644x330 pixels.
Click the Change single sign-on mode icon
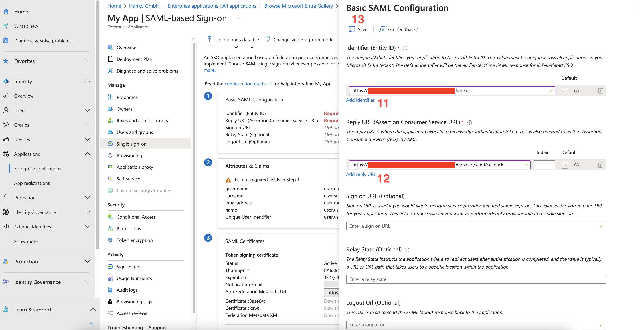(x=268, y=39)
